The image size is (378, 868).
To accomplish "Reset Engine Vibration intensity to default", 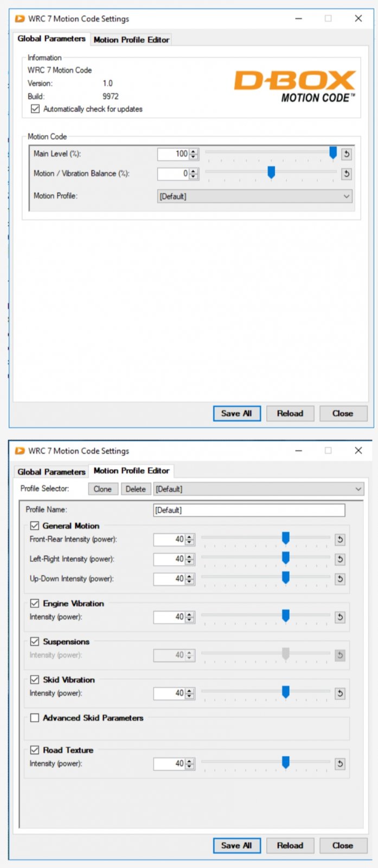I will [x=339, y=617].
